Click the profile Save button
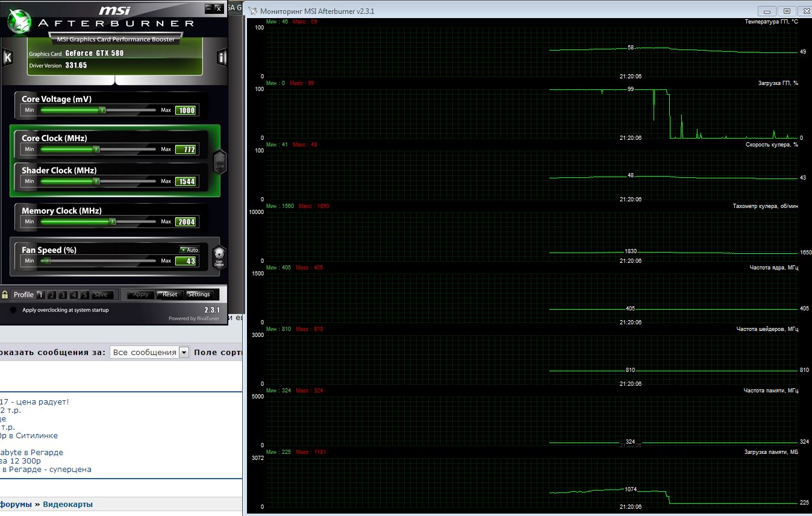 (101, 295)
